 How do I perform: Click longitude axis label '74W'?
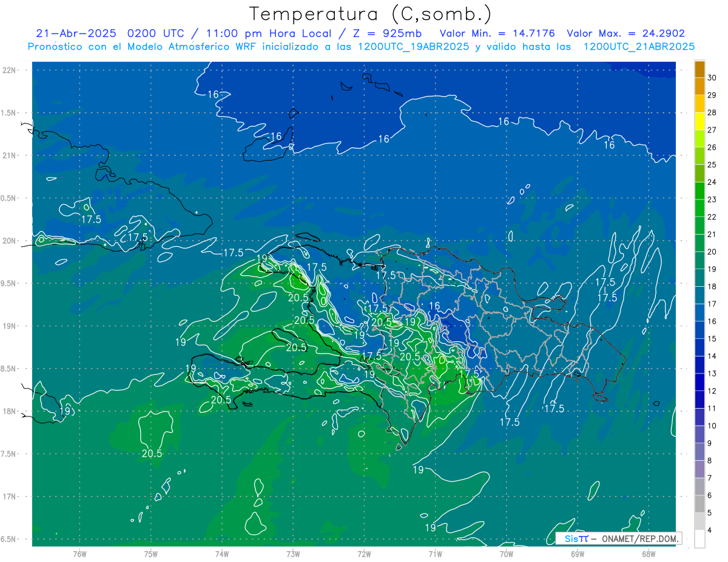[221, 554]
